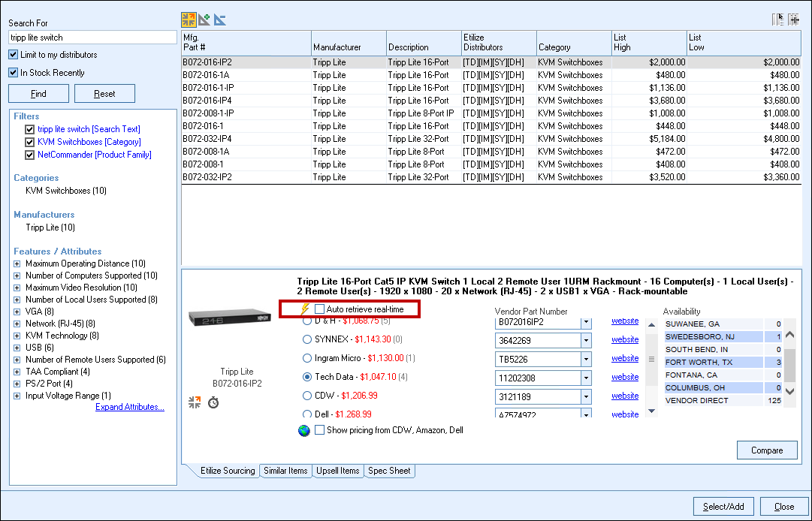
Task: Click the yellow lightning bolt real-time icon
Action: (305, 309)
